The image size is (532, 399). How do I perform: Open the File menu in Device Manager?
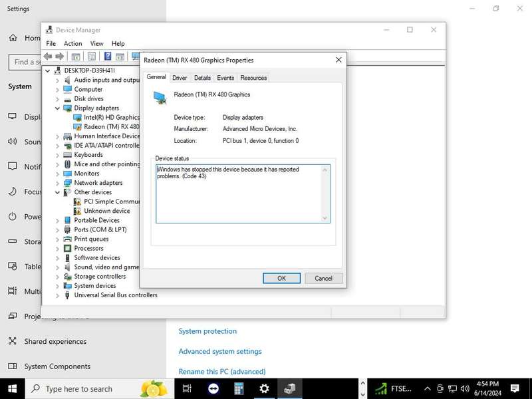pyautogui.click(x=51, y=43)
